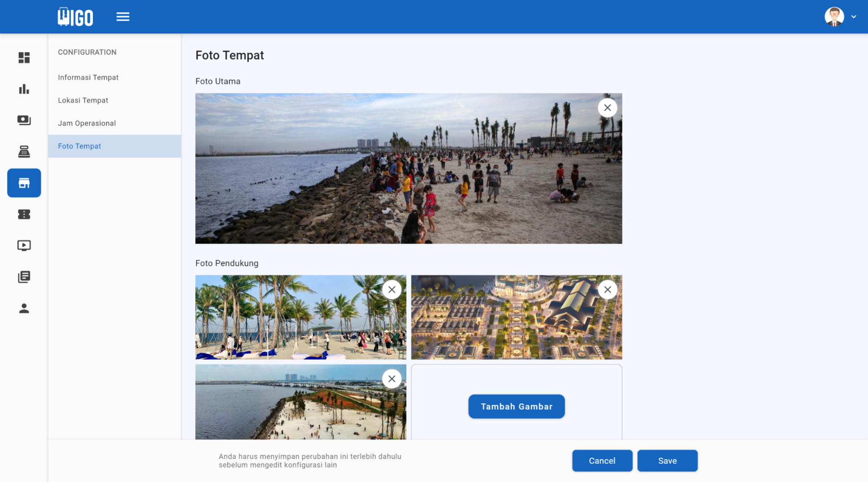
Task: Save the photo changes
Action: point(667,460)
